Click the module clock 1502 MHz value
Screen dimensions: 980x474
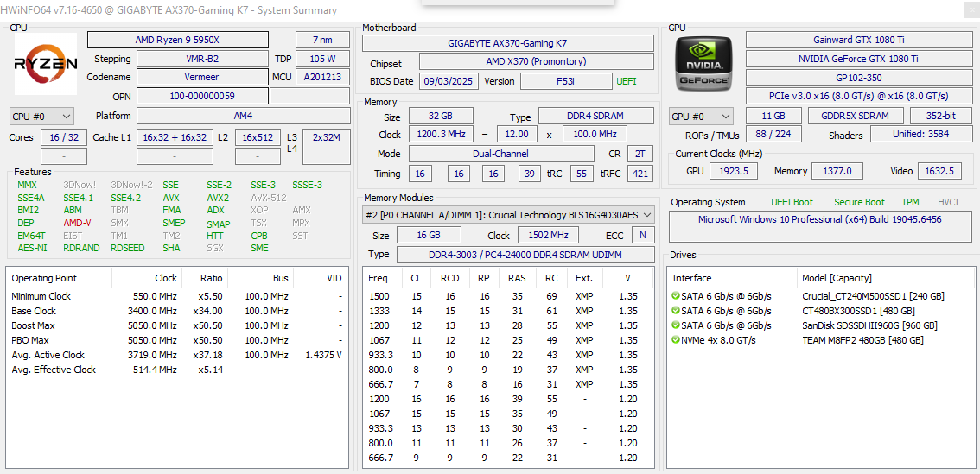point(548,235)
